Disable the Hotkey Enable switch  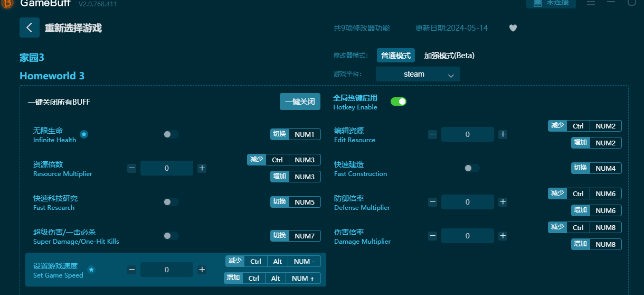(399, 102)
